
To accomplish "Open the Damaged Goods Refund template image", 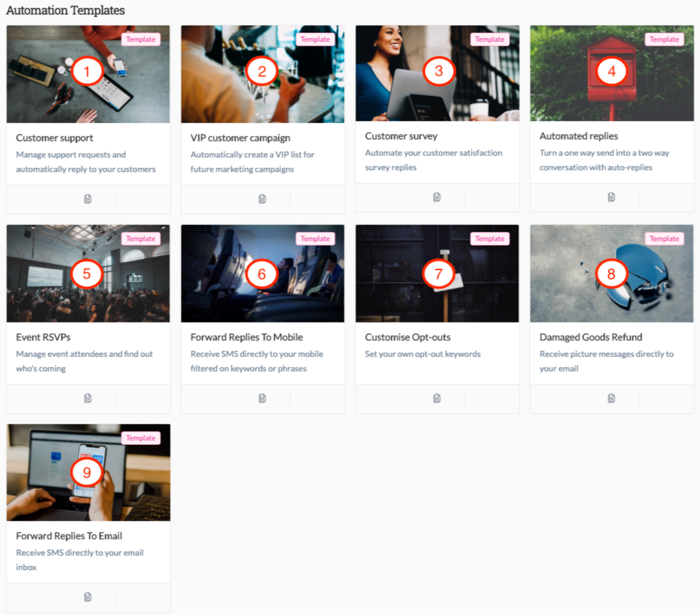I will point(612,274).
